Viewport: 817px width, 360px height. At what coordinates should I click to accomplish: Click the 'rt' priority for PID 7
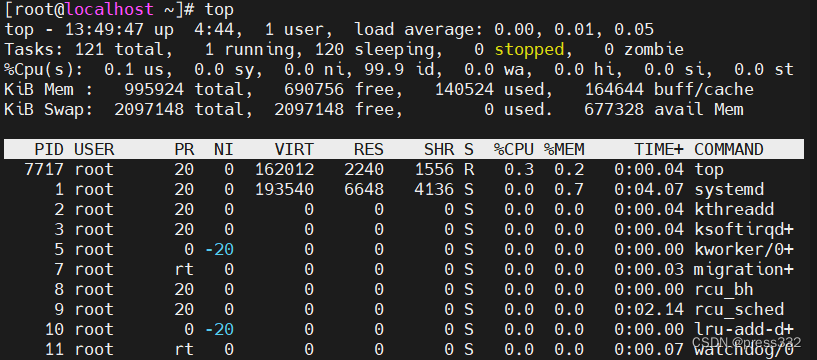(184, 269)
